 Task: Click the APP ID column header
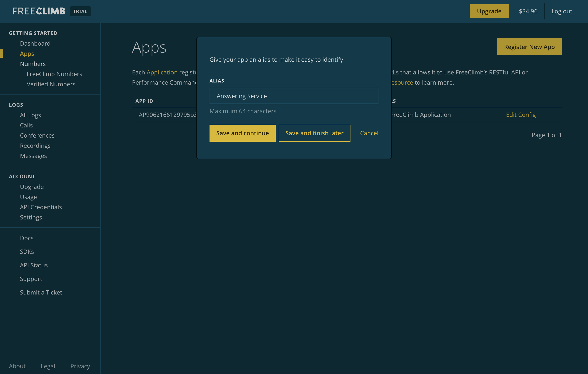click(144, 101)
